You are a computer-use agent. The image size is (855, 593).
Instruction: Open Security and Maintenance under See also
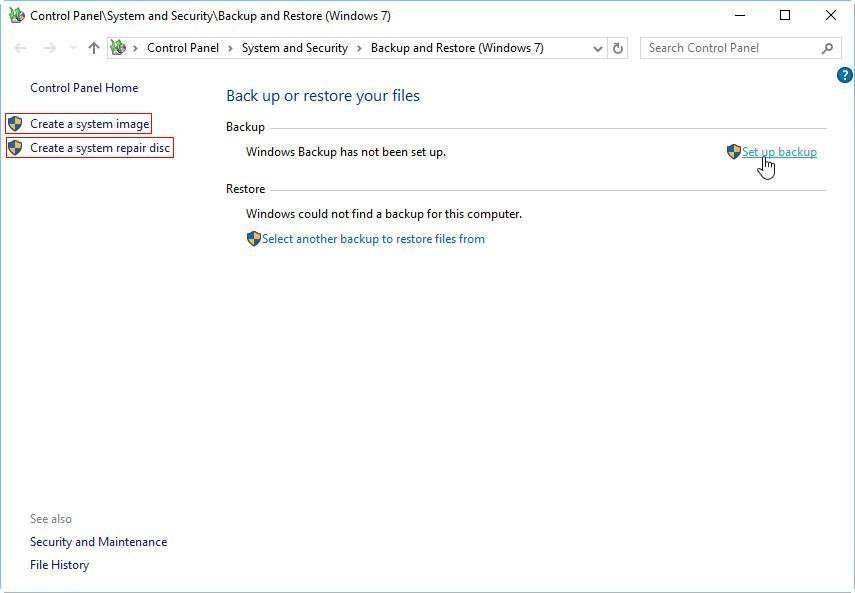pyautogui.click(x=98, y=542)
